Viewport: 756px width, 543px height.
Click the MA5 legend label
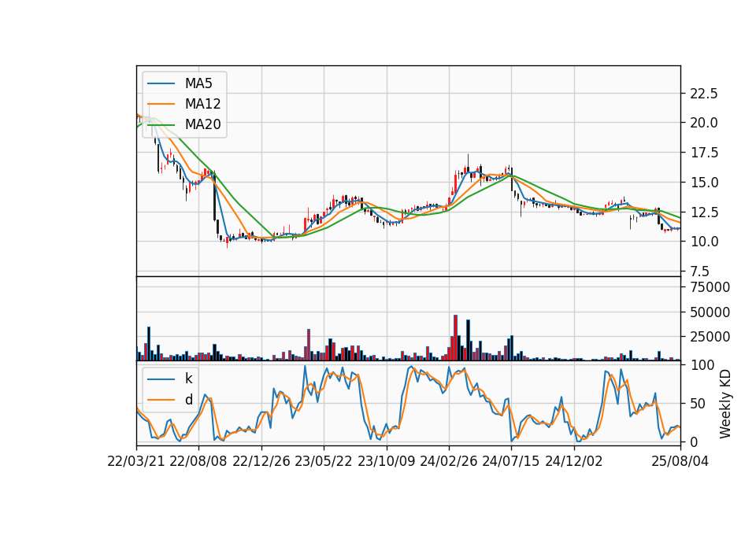(198, 83)
